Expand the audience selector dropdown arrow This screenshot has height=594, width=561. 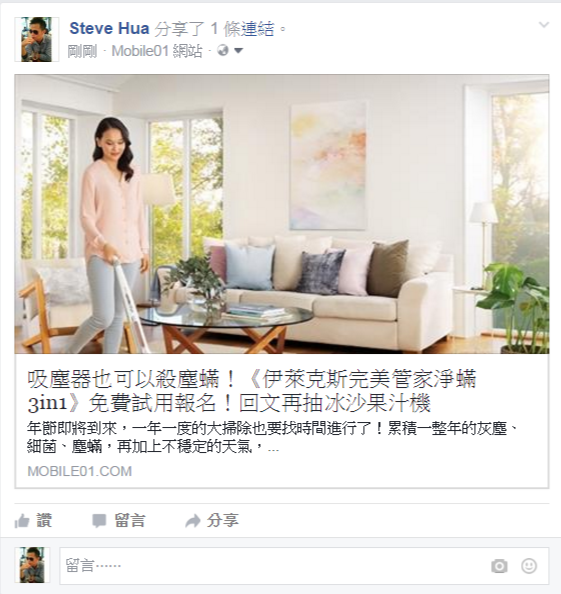[238, 50]
